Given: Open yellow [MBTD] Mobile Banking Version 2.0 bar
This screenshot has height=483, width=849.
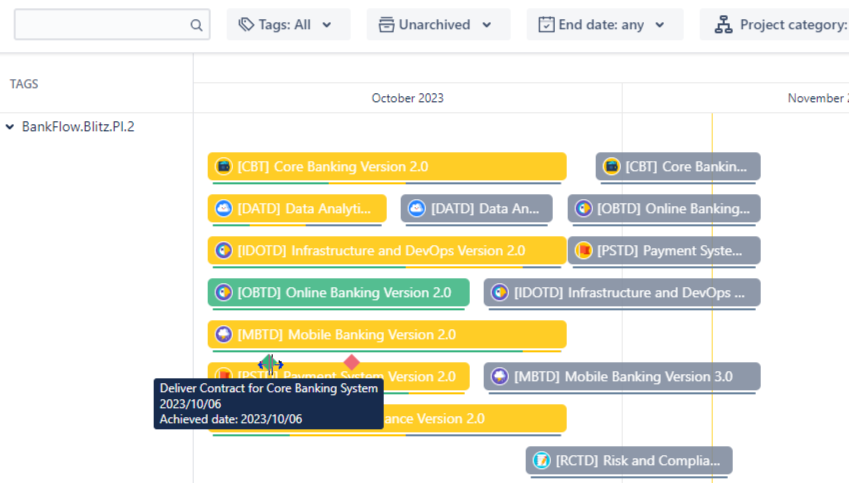Looking at the screenshot, I should [x=387, y=334].
